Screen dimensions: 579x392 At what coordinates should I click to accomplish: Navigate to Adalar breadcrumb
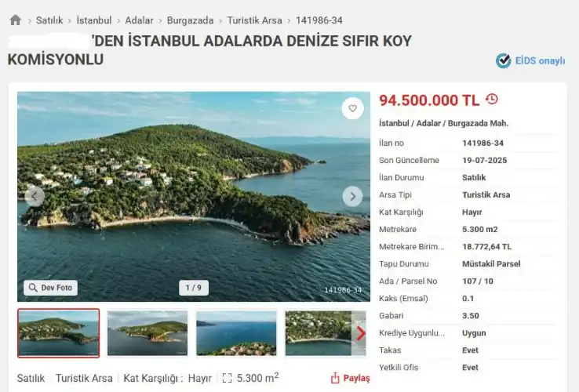[x=139, y=20]
